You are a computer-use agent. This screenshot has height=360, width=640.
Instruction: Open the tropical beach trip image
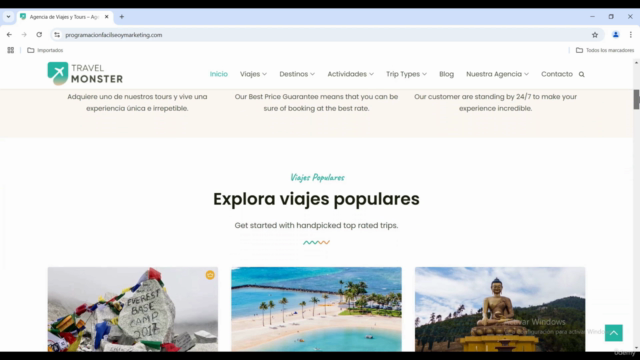click(316, 309)
